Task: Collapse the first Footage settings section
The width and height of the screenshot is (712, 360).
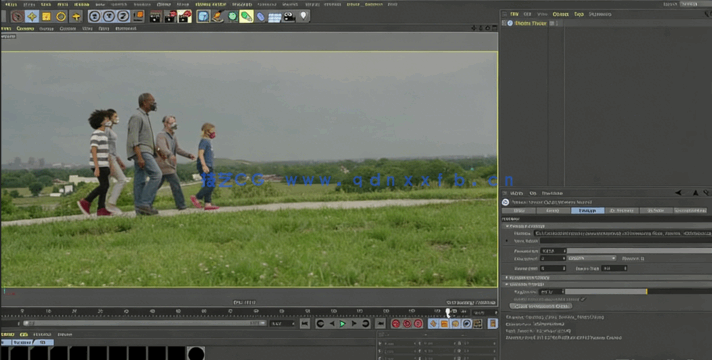Action: pos(507,226)
